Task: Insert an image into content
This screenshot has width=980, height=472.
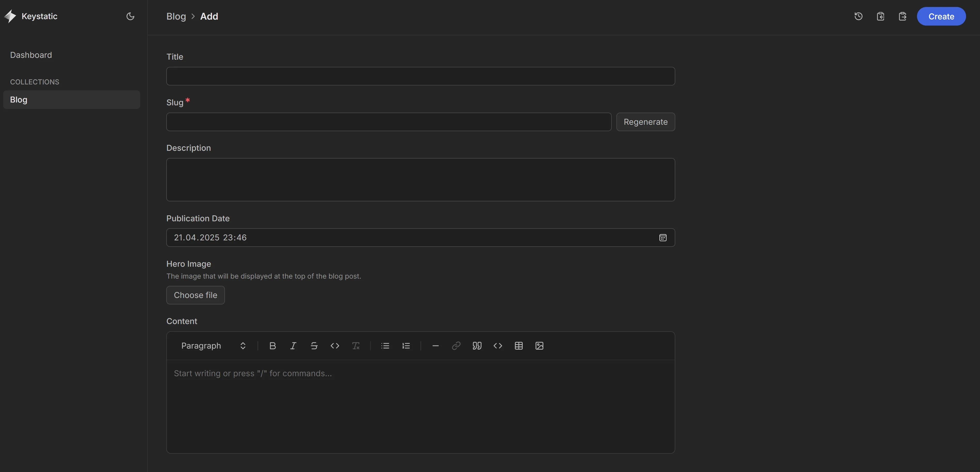Action: (x=539, y=346)
